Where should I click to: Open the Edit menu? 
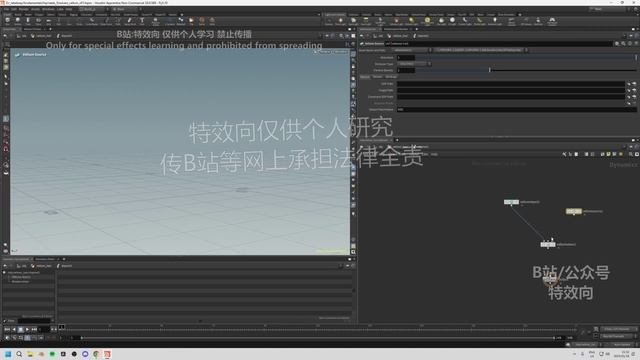tap(13, 9)
